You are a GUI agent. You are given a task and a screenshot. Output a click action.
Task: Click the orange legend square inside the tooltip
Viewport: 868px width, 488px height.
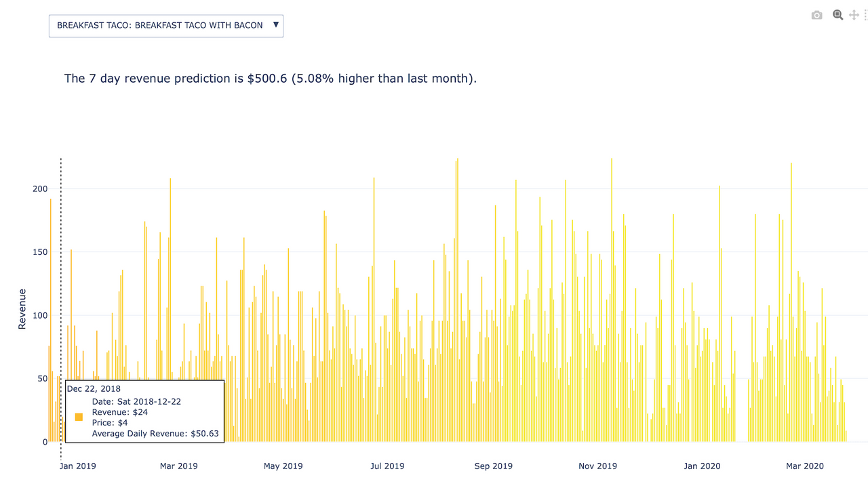[78, 417]
